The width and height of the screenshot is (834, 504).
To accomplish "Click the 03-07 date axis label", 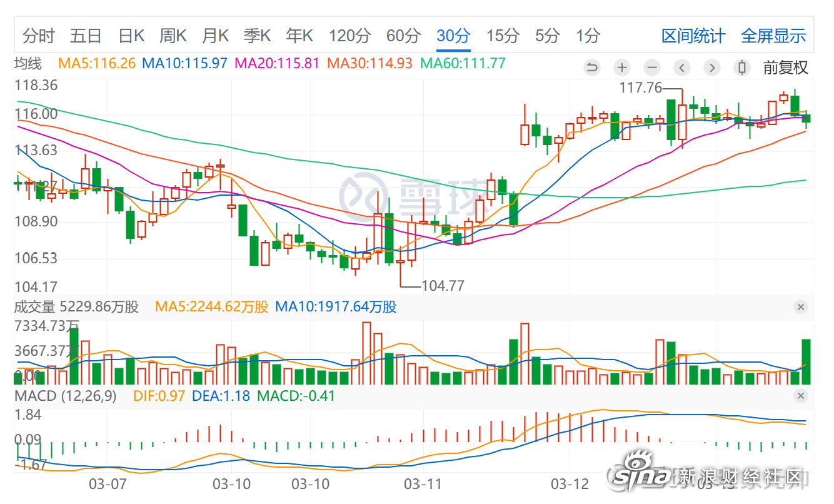I will coord(108,484).
